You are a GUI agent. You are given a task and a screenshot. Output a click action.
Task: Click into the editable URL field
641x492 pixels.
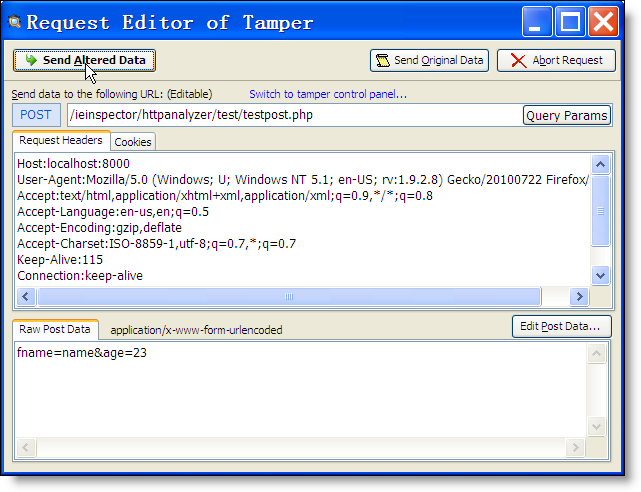click(290, 116)
